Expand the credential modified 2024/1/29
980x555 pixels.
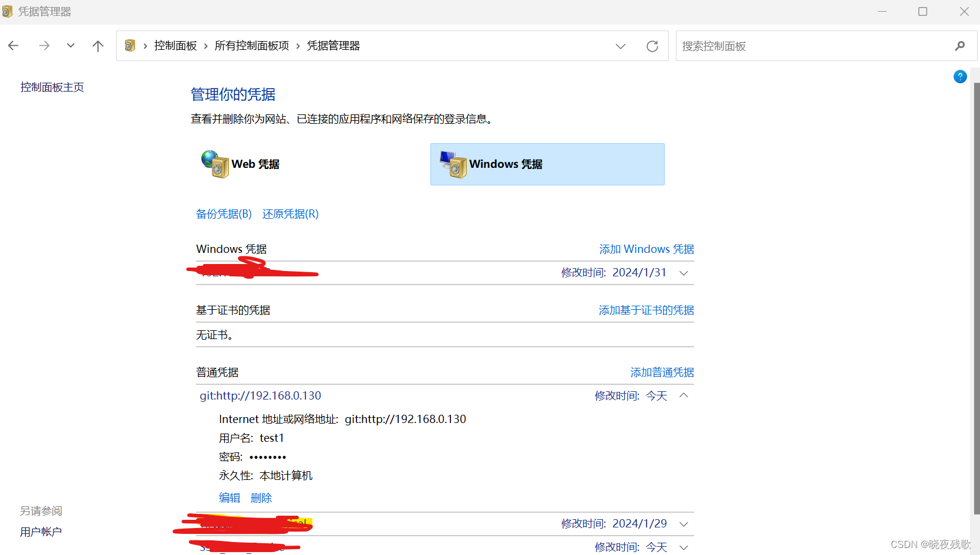coord(683,524)
